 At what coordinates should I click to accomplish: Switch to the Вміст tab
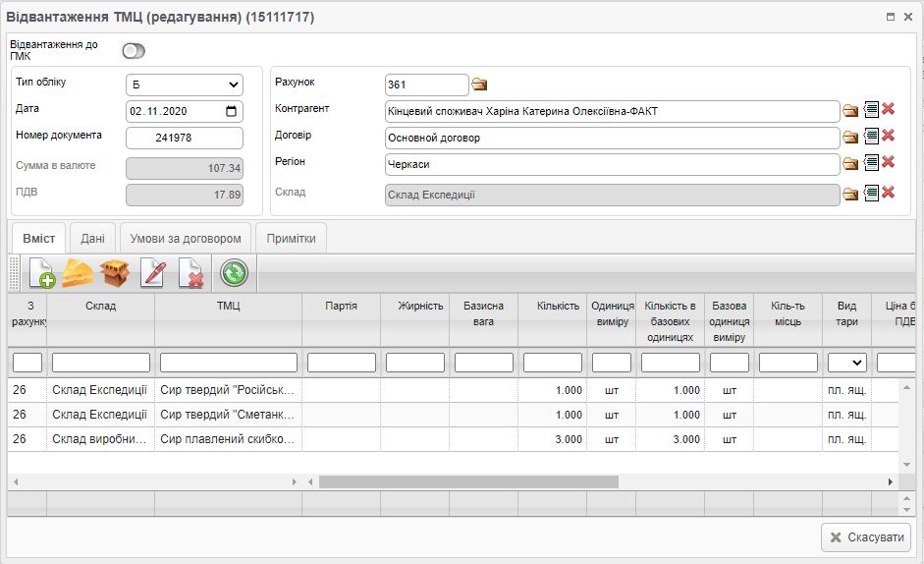39,239
